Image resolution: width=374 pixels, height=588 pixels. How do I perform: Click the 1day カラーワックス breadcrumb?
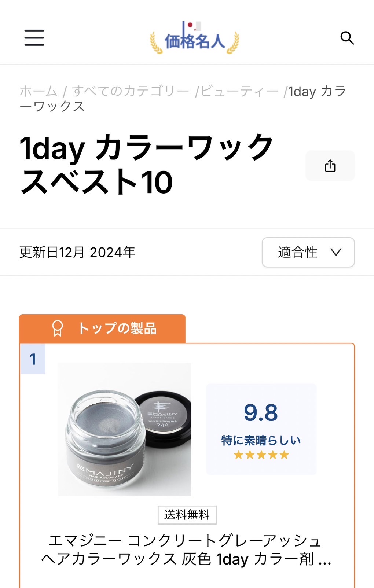pos(317,92)
